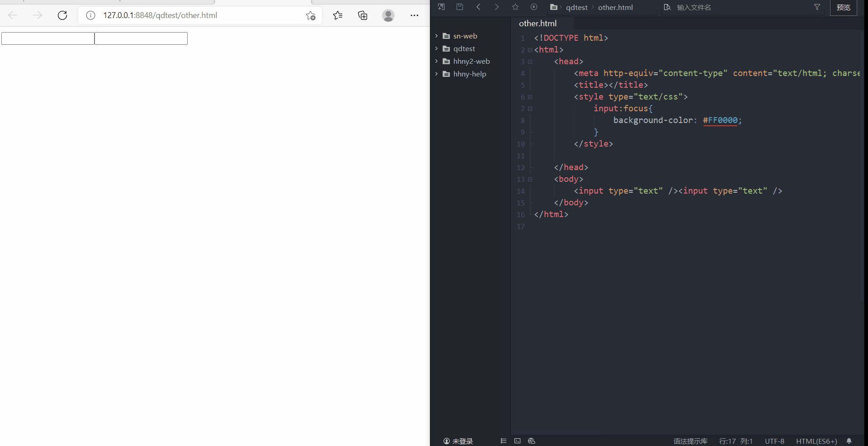Open the terminal icon in status bar

(x=517, y=441)
